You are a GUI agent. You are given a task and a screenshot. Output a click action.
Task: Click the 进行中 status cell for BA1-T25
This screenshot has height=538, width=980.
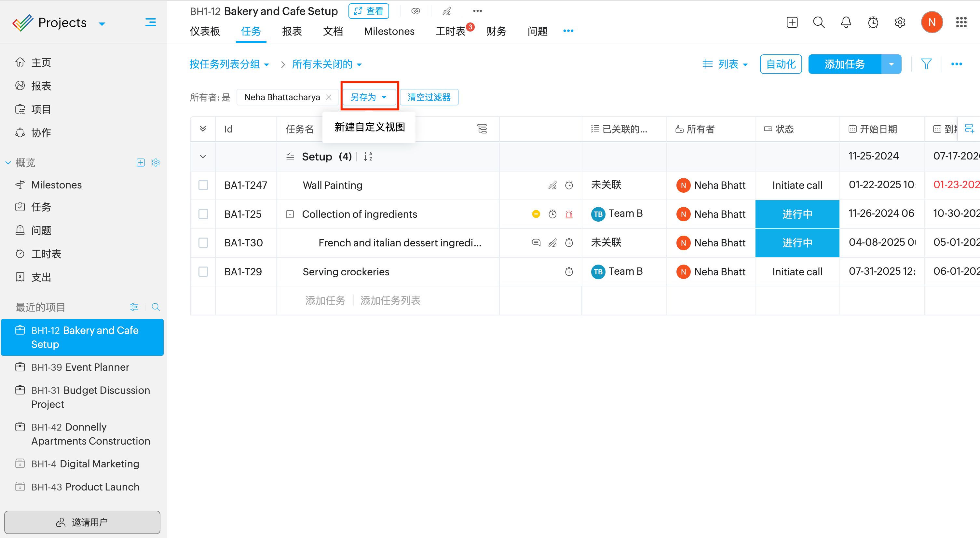coord(796,214)
